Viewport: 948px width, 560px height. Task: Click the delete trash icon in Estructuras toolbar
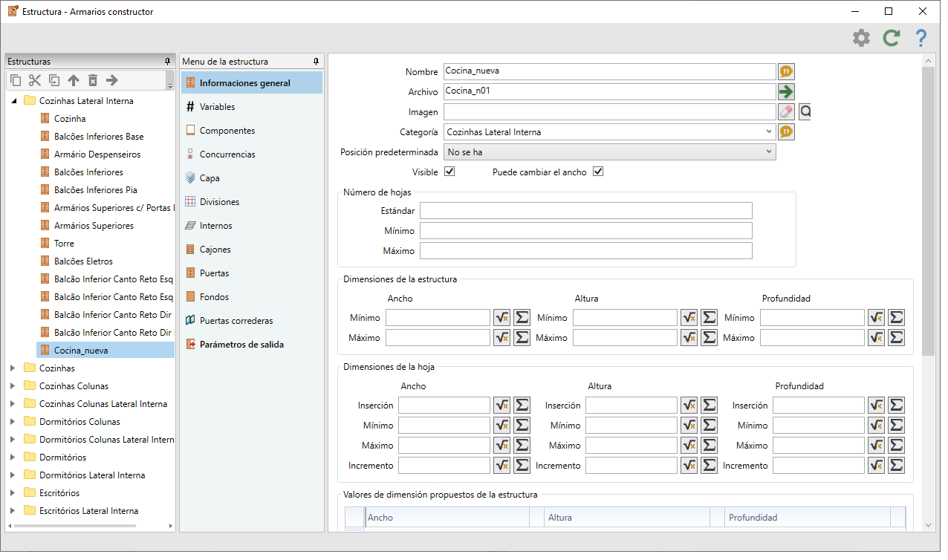click(x=93, y=80)
